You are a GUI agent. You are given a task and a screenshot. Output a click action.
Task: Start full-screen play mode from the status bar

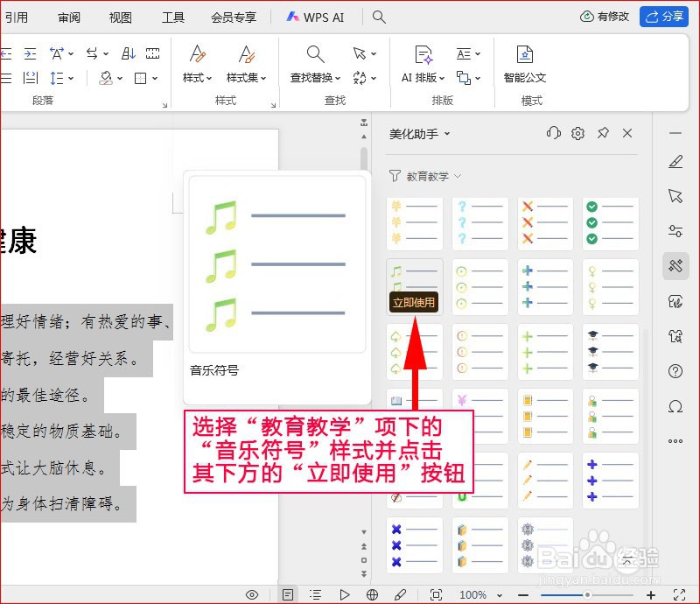[345, 594]
